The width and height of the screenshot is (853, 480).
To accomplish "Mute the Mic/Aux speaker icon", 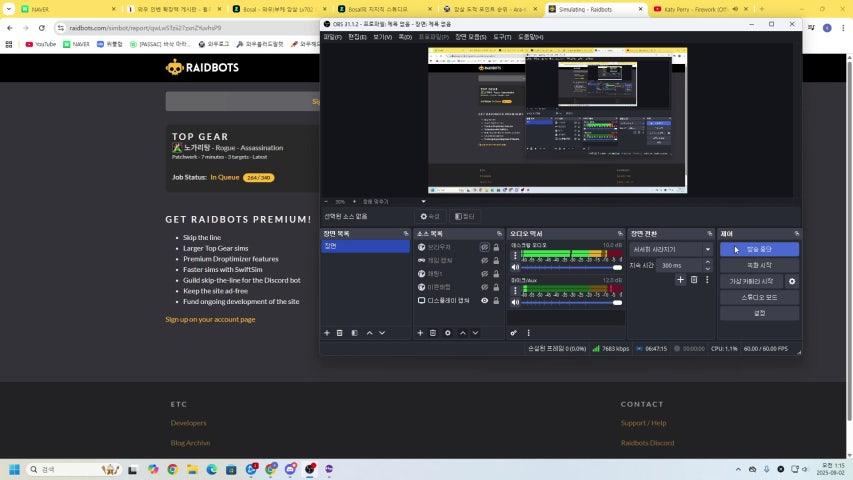I will pyautogui.click(x=515, y=302).
